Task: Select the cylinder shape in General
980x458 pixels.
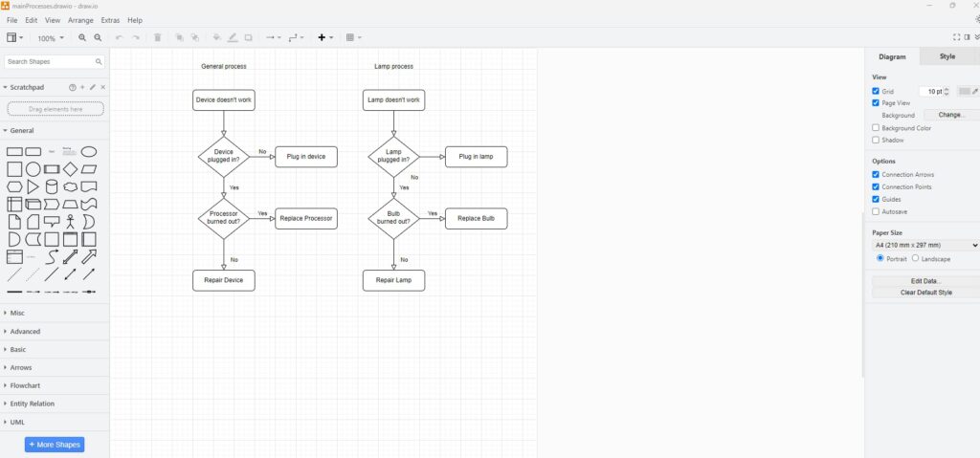Action: tap(52, 186)
